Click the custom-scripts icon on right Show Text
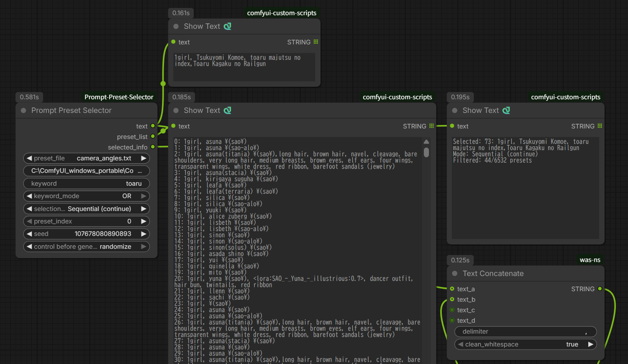This screenshot has height=364, width=628. coord(506,110)
